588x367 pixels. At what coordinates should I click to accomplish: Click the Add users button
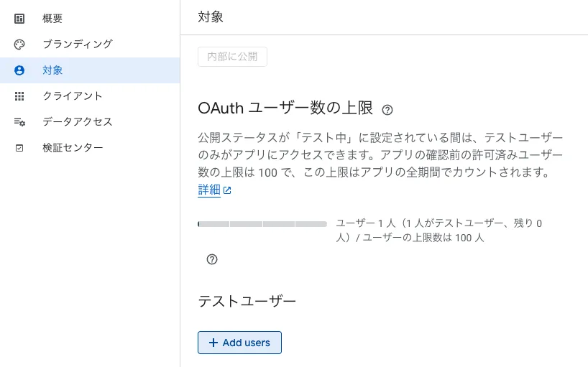click(x=239, y=343)
